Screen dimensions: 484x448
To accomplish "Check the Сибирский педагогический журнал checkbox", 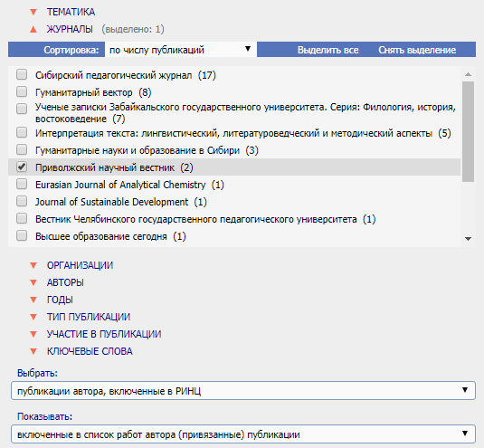I will point(22,74).
